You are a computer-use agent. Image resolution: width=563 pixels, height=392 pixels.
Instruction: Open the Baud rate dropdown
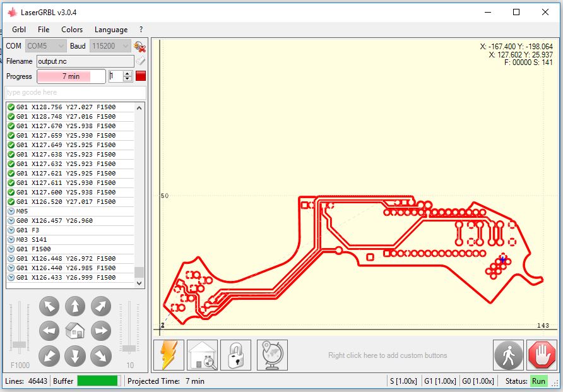[x=110, y=46]
